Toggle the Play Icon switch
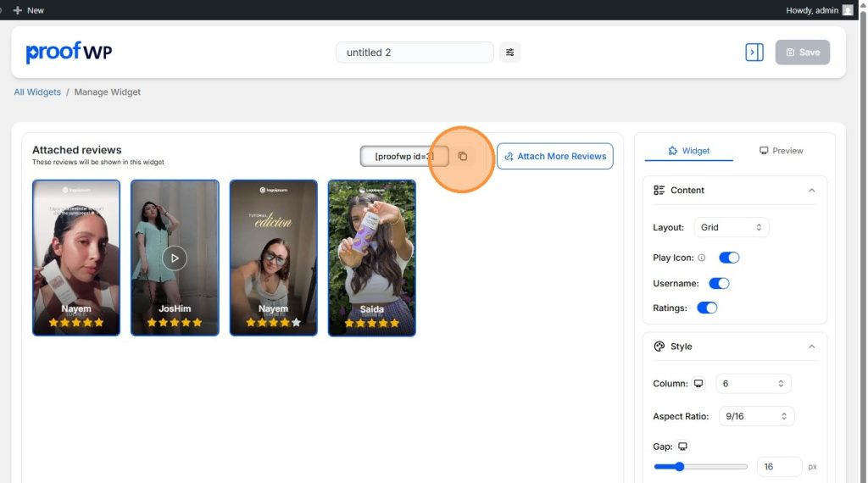 tap(729, 258)
